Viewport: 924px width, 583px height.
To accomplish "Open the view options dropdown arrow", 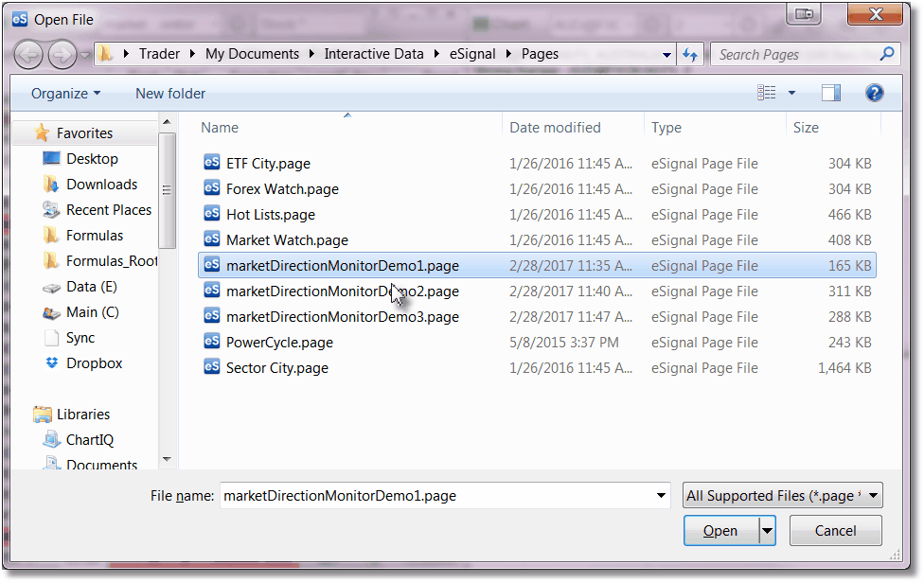I will (x=791, y=93).
